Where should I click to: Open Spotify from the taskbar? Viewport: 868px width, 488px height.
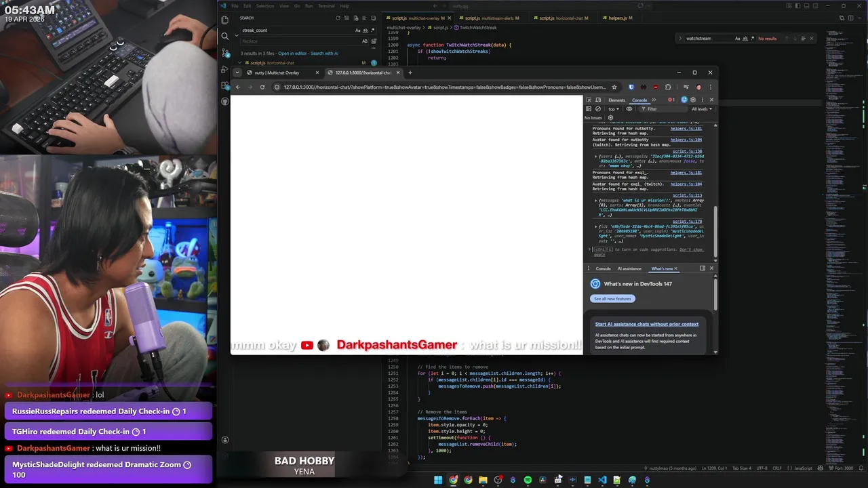coord(528,480)
